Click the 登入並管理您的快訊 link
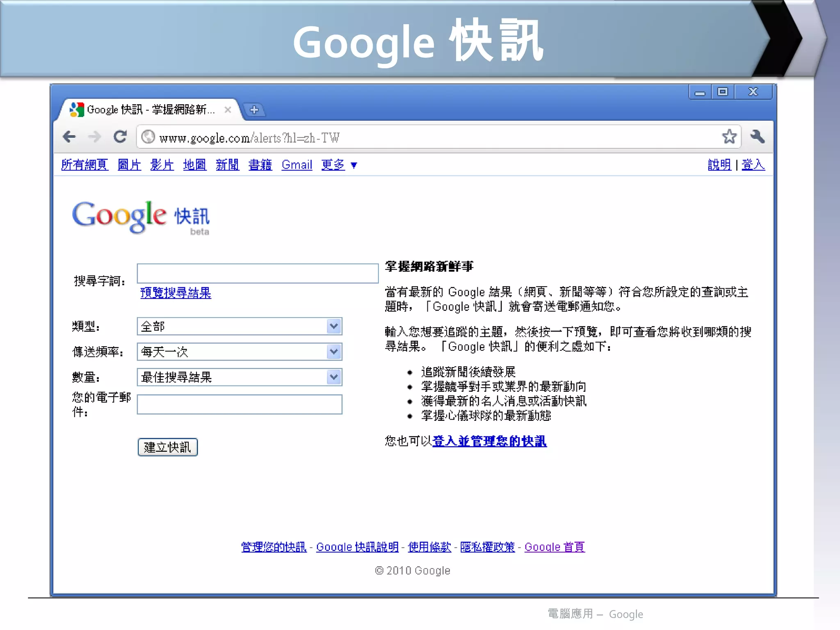This screenshot has width=840, height=630. point(489,441)
